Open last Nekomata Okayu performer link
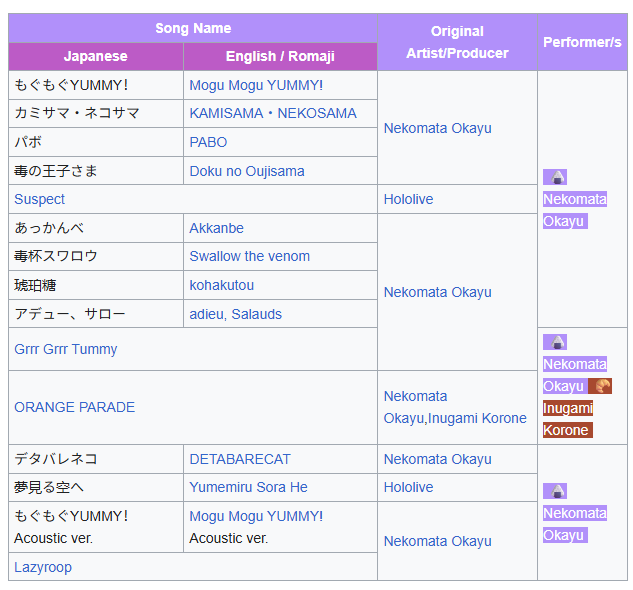The height and width of the screenshot is (590, 633). [x=575, y=524]
